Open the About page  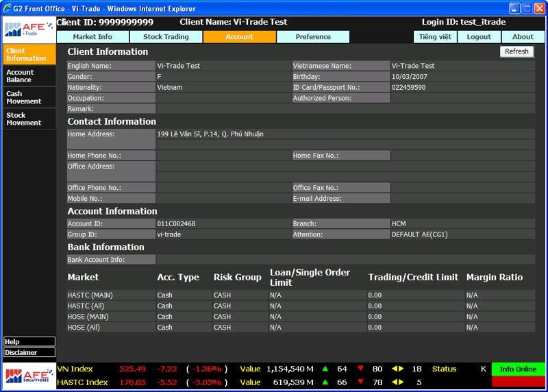coord(523,37)
